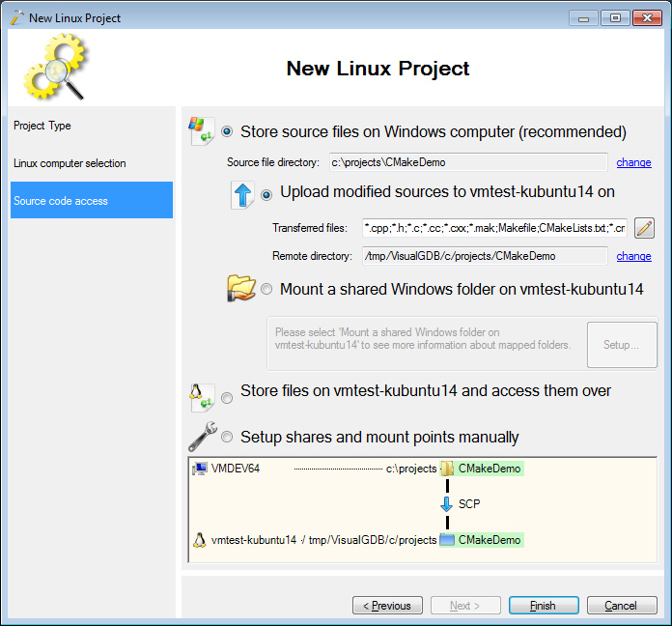Click the local CMakeDemo label next to c:\projects

(490, 469)
